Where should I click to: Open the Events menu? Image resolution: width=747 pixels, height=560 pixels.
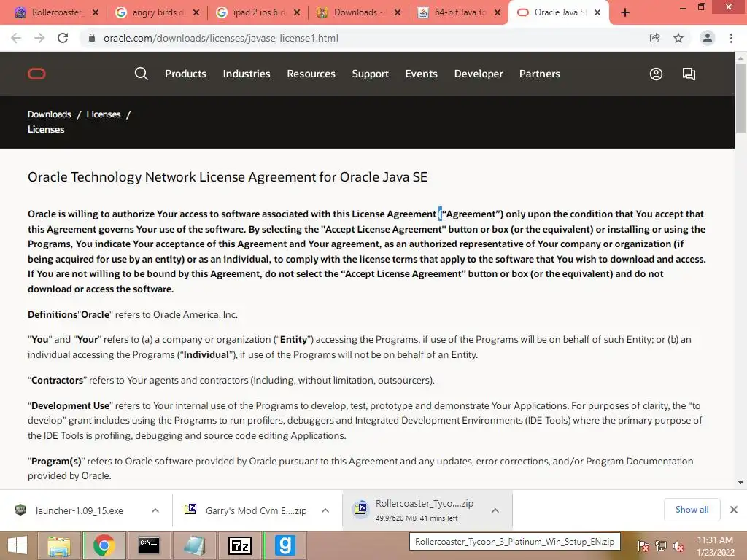[x=421, y=74]
